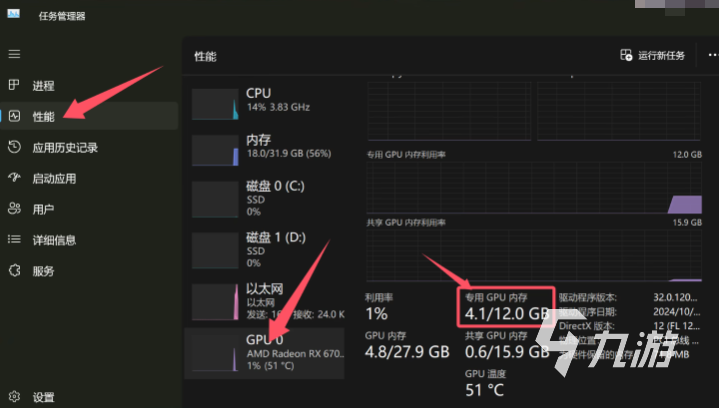Viewport: 719px width, 408px height.
Task: Click the Memory mini graph thumbnail
Action: pyautogui.click(x=215, y=150)
